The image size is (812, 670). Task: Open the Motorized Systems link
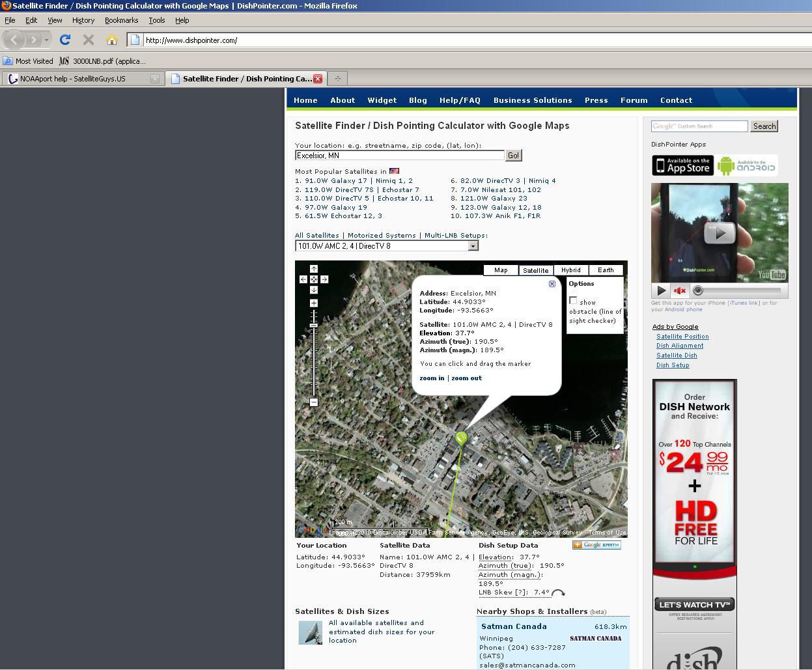tap(382, 236)
